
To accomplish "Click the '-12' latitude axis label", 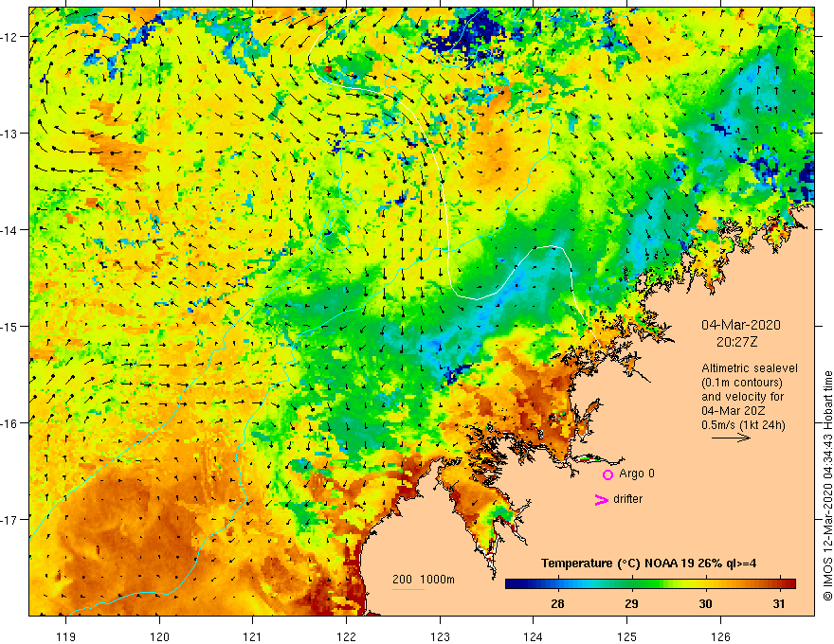I will (9, 37).
